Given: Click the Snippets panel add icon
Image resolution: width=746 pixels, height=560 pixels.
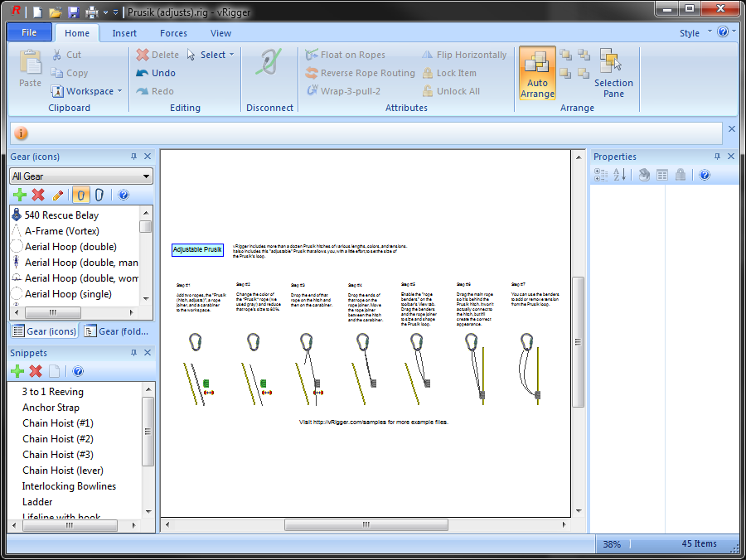Looking at the screenshot, I should (17, 372).
